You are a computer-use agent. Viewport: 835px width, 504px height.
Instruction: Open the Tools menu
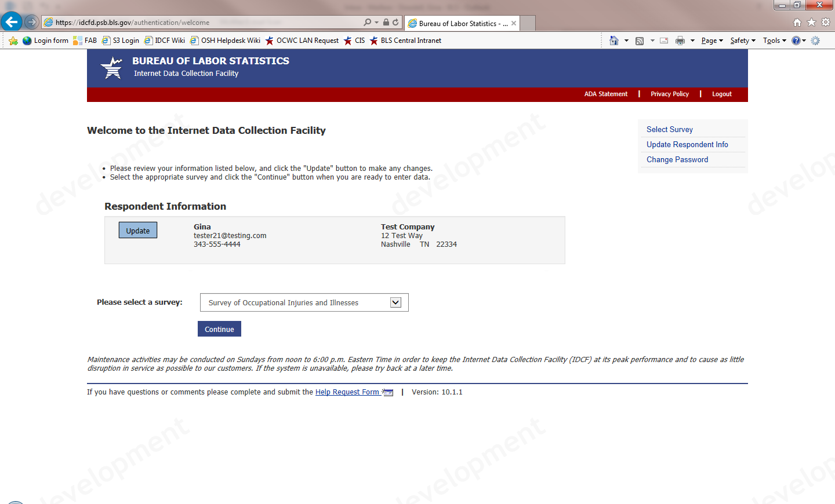click(x=775, y=41)
